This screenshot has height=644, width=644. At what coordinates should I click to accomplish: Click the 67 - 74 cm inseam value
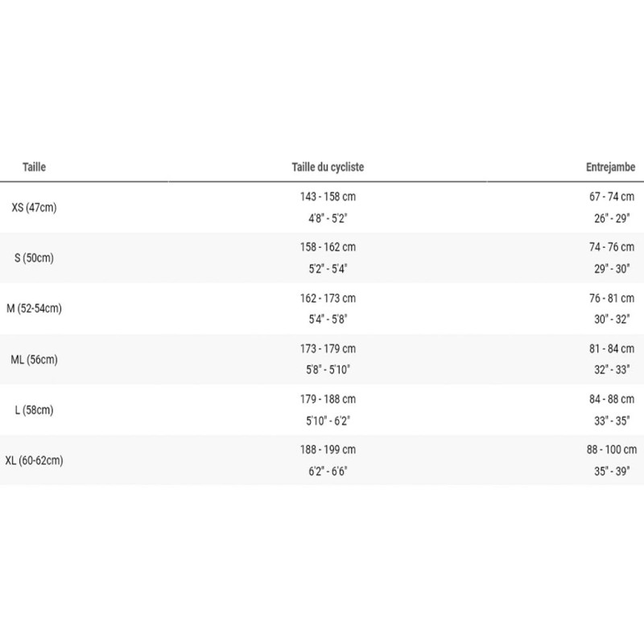(x=612, y=196)
